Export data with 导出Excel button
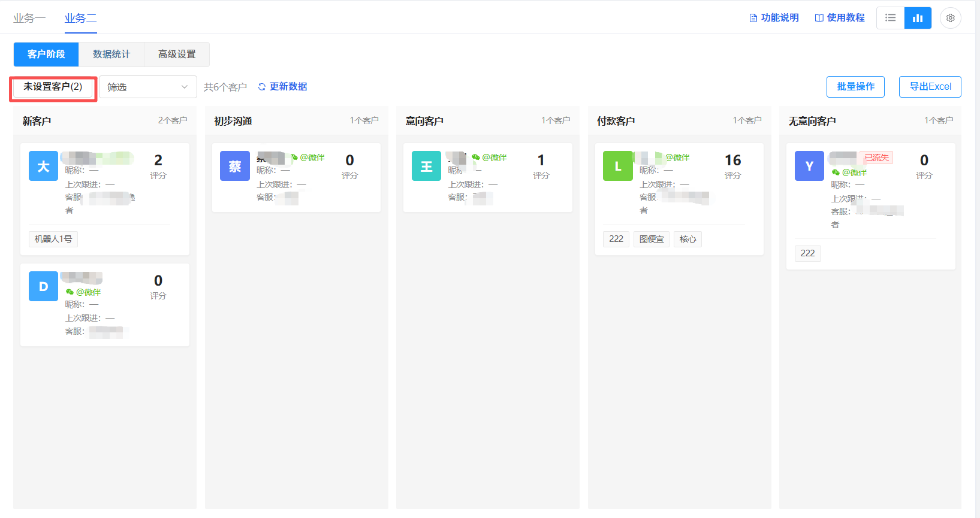980x518 pixels. [930, 87]
